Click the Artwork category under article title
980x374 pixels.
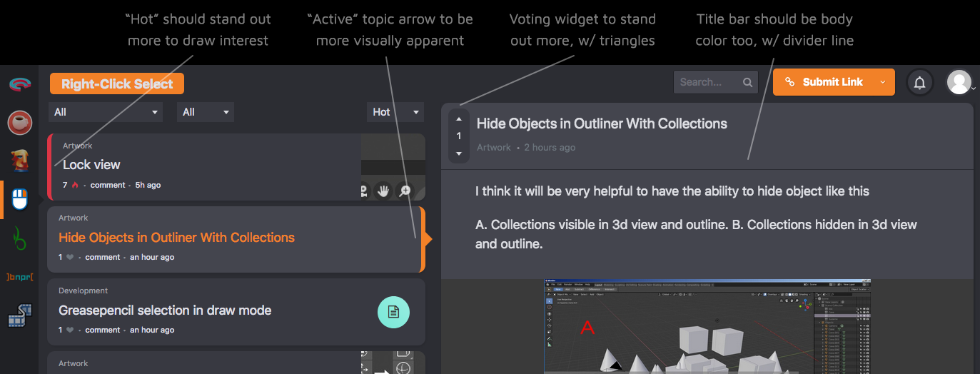tap(494, 148)
